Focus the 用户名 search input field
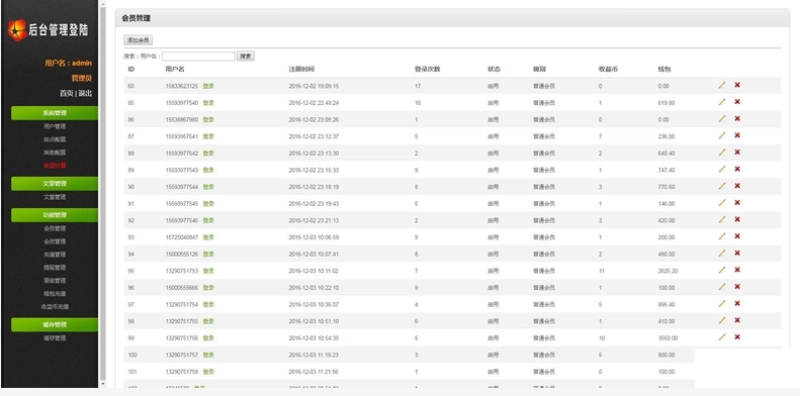 (198, 56)
